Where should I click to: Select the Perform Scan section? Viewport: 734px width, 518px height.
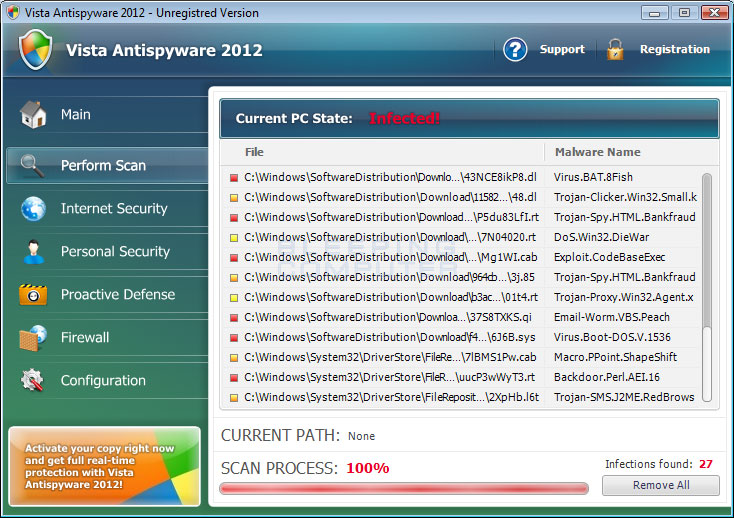108,166
